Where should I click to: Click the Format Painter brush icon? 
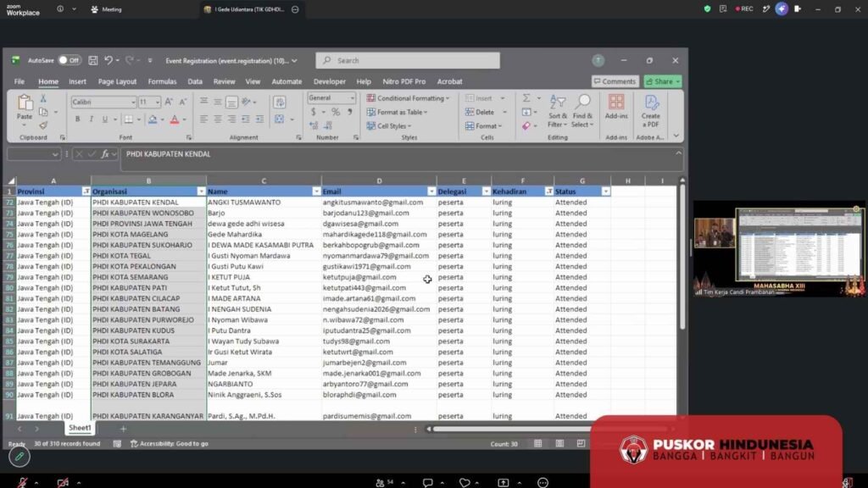(43, 125)
